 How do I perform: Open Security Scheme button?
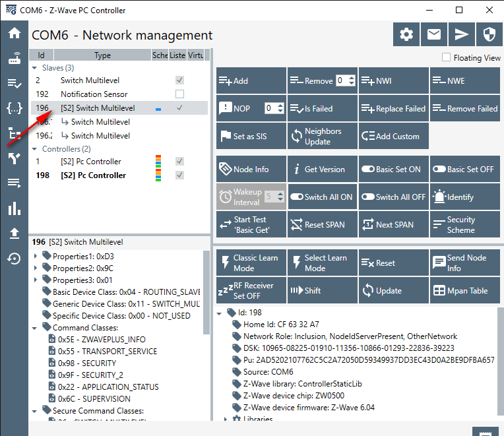pos(465,224)
